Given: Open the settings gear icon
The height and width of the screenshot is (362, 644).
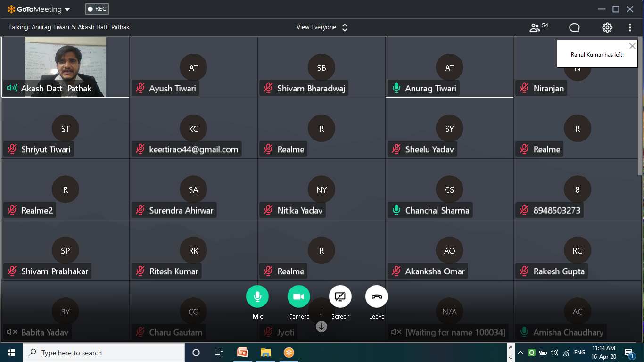Looking at the screenshot, I should pyautogui.click(x=607, y=28).
